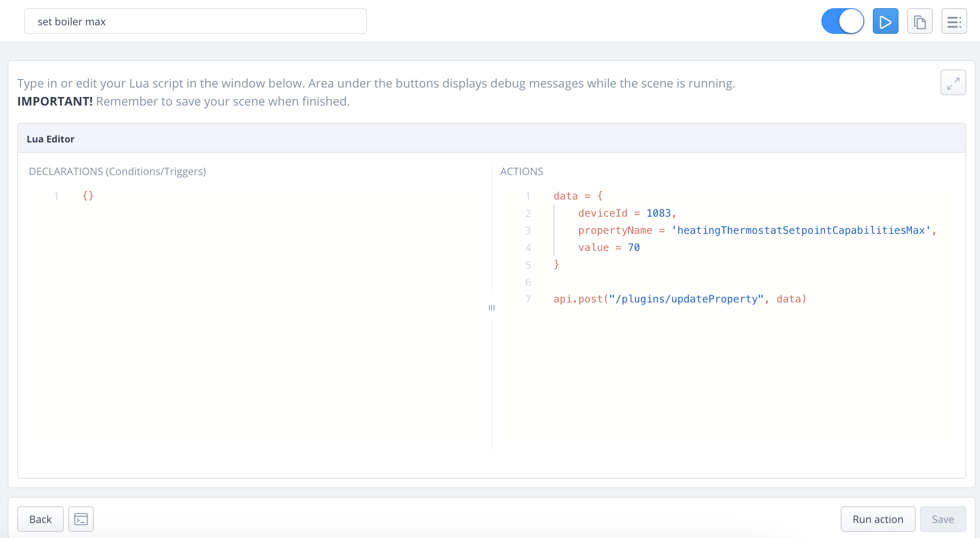
Task: Toggle the scene enabled switch
Action: click(842, 21)
